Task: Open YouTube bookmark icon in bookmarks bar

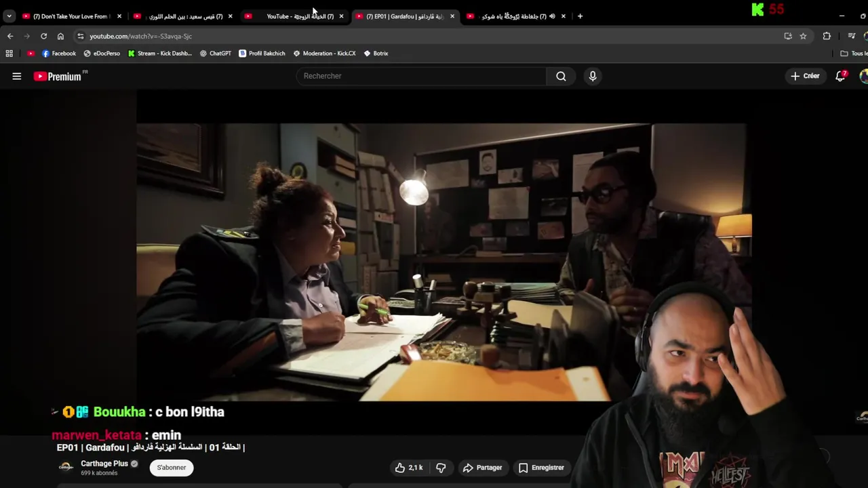Action: tap(31, 54)
